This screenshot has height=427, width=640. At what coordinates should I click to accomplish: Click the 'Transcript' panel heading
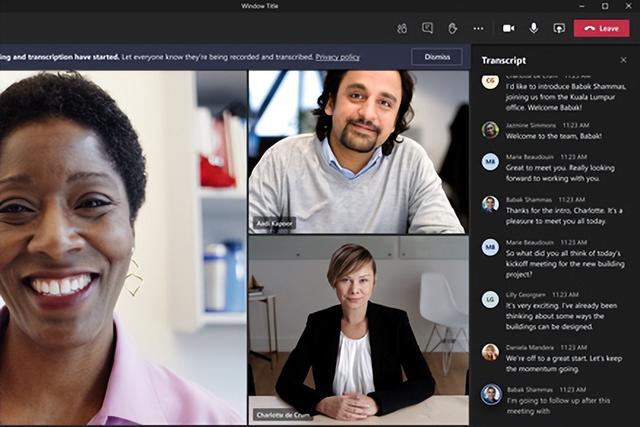click(x=504, y=60)
